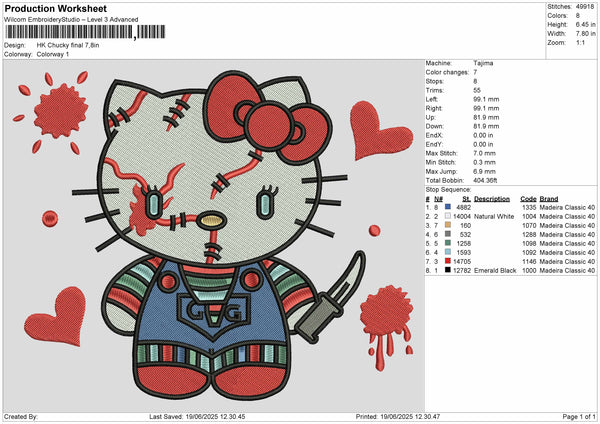Select thread code 1288
600x424 pixels.
pyautogui.click(x=529, y=234)
